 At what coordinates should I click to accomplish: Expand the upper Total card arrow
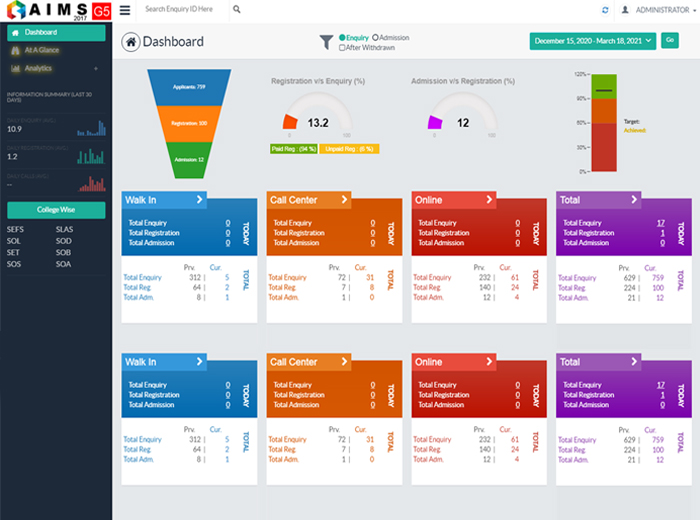634,200
